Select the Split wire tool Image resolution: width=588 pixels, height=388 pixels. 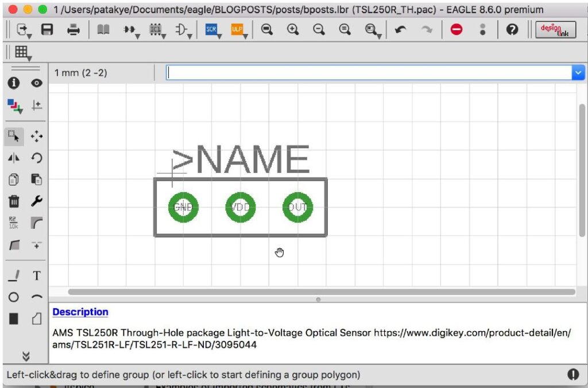tap(14, 245)
